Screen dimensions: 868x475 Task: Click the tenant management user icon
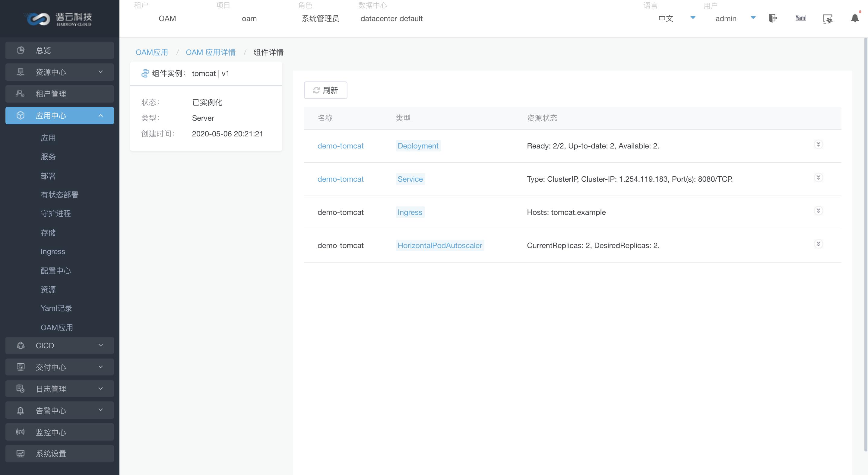coord(21,93)
